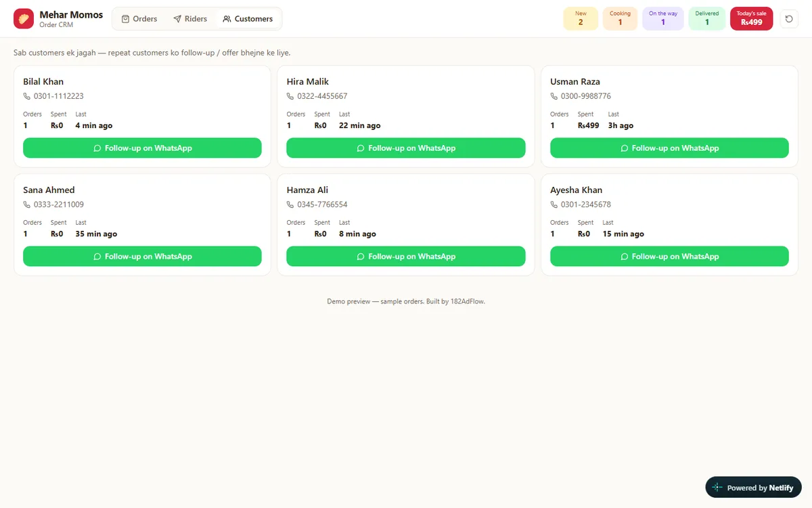Click the On the way badge
This screenshot has height=508, width=812.
[663, 19]
